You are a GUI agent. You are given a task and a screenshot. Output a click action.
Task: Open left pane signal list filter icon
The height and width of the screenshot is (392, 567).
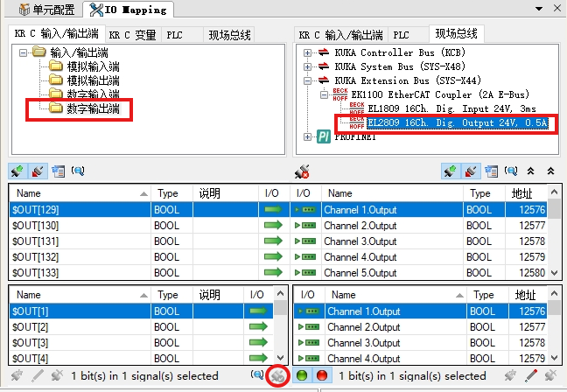coord(58,171)
